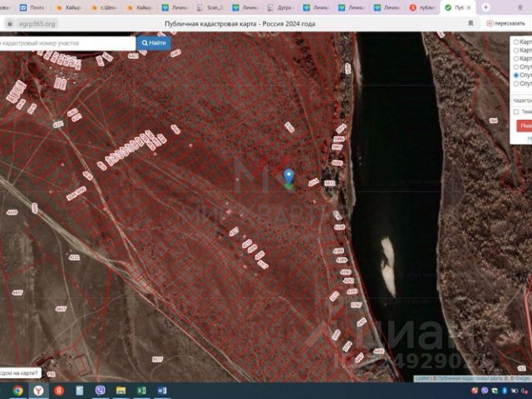Open the browser hamburger menu

(520, 7)
